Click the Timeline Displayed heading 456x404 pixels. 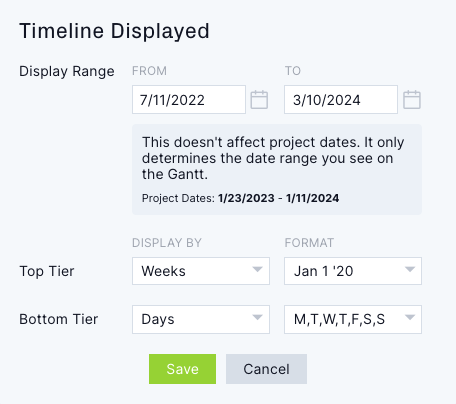tap(114, 31)
